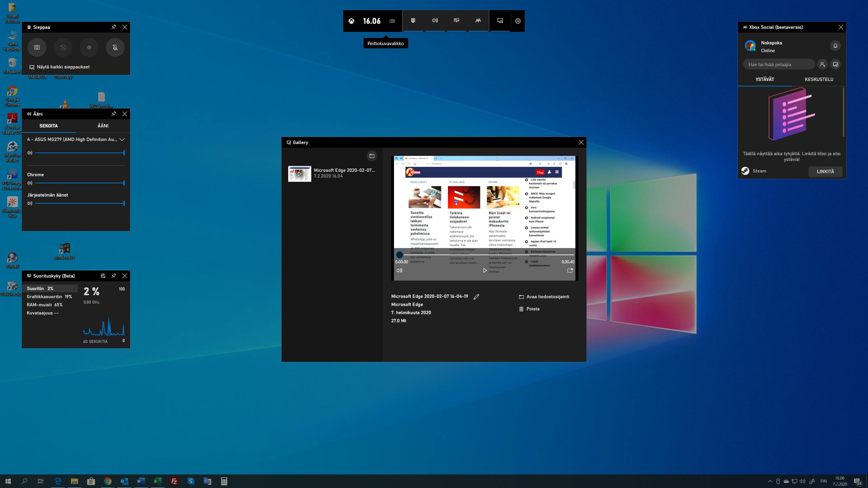Screen dimensions: 868x488
Task: Mute the Gallery video speaker icon
Action: pos(399,270)
